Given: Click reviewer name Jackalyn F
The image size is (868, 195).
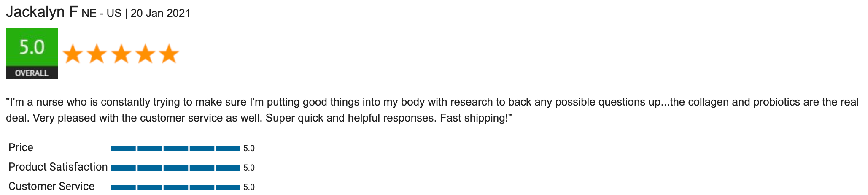Looking at the screenshot, I should point(42,12).
